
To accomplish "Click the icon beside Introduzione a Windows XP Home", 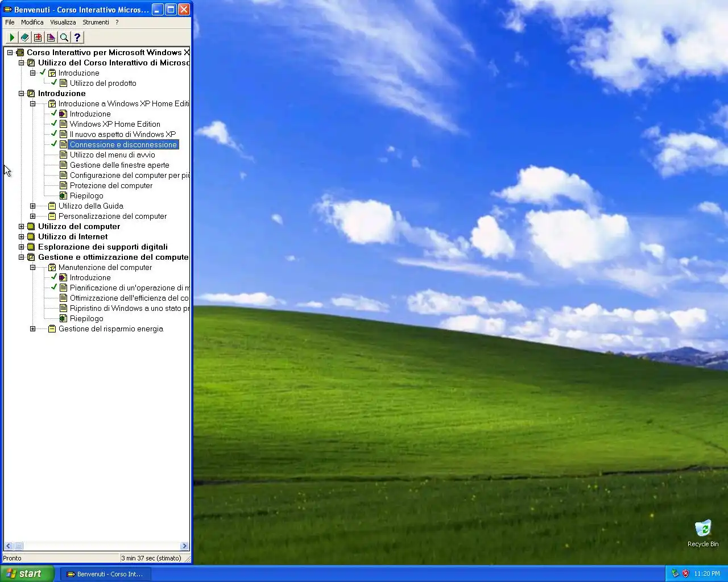I will click(x=52, y=103).
